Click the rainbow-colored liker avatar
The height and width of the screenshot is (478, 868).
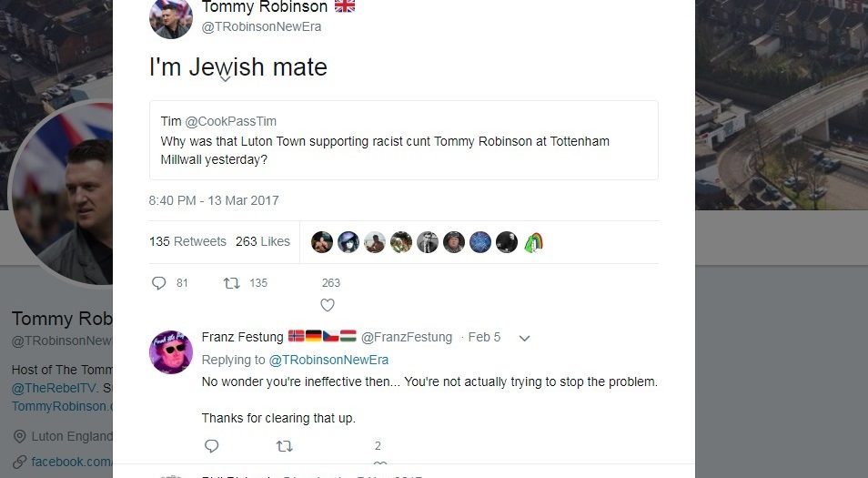[533, 241]
